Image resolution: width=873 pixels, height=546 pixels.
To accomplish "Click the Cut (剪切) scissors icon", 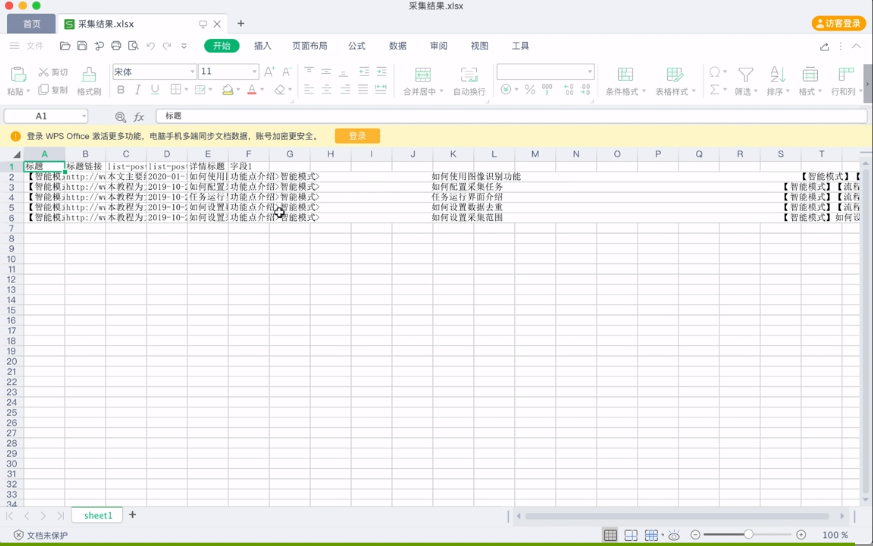I will (44, 72).
